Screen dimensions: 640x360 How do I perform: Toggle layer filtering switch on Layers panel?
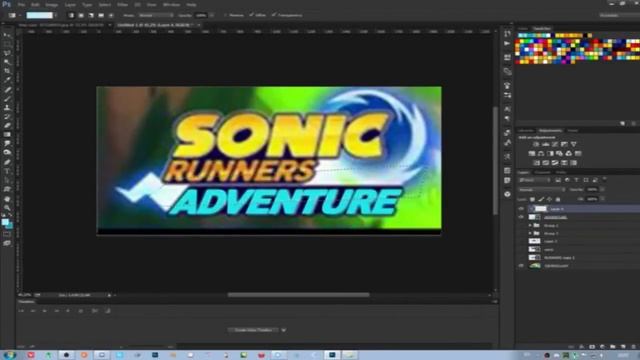pyautogui.click(x=604, y=179)
